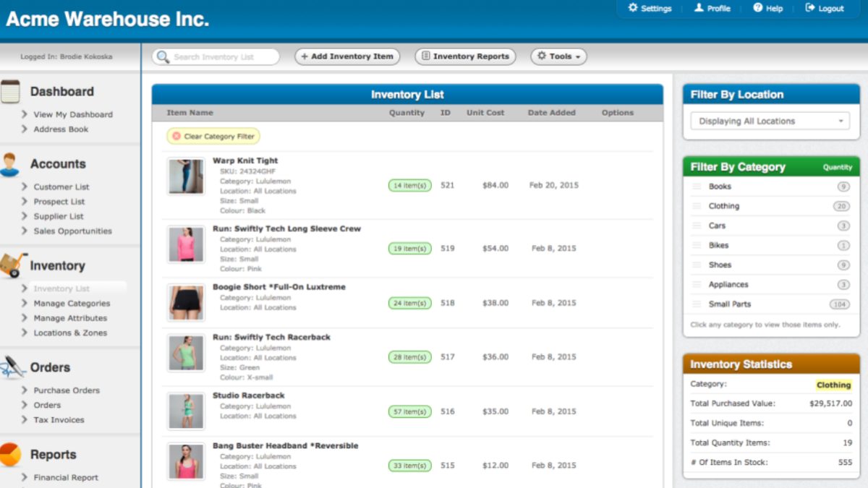Image resolution: width=868 pixels, height=488 pixels.
Task: Click the Search Inventory List field
Action: (216, 57)
